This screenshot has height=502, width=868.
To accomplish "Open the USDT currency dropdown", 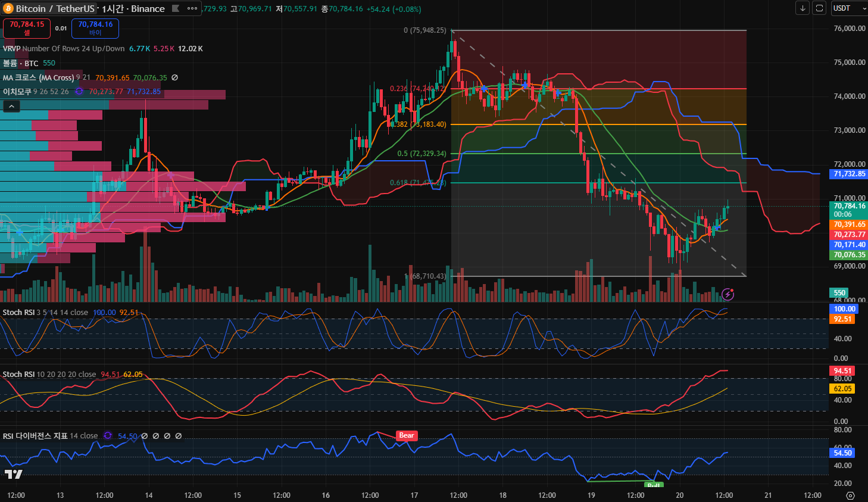I will 848,8.
